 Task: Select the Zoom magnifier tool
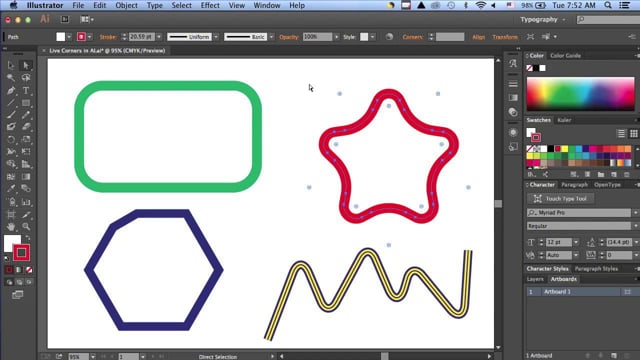pyautogui.click(x=26, y=227)
